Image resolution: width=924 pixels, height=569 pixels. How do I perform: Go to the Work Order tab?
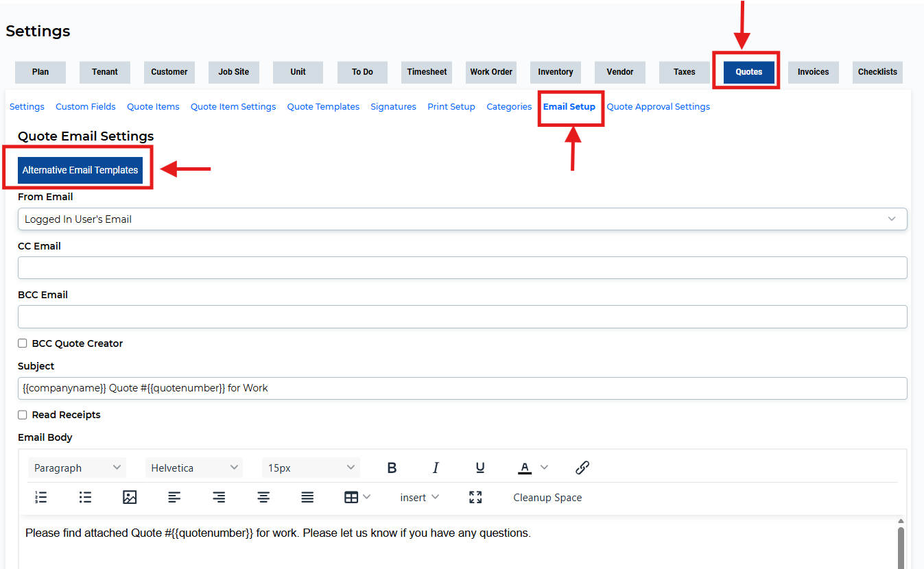[491, 72]
